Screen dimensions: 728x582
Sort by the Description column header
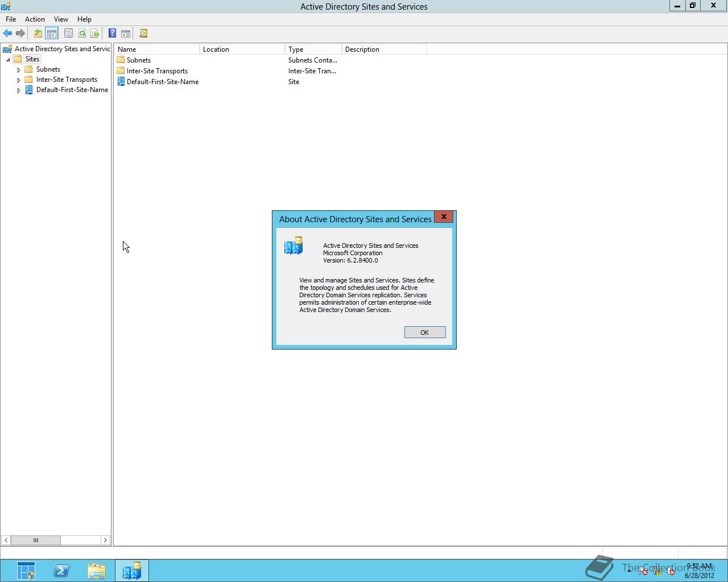pos(384,49)
